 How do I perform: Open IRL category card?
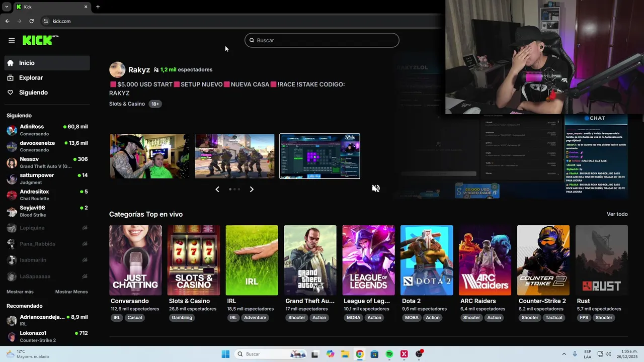coord(252,260)
